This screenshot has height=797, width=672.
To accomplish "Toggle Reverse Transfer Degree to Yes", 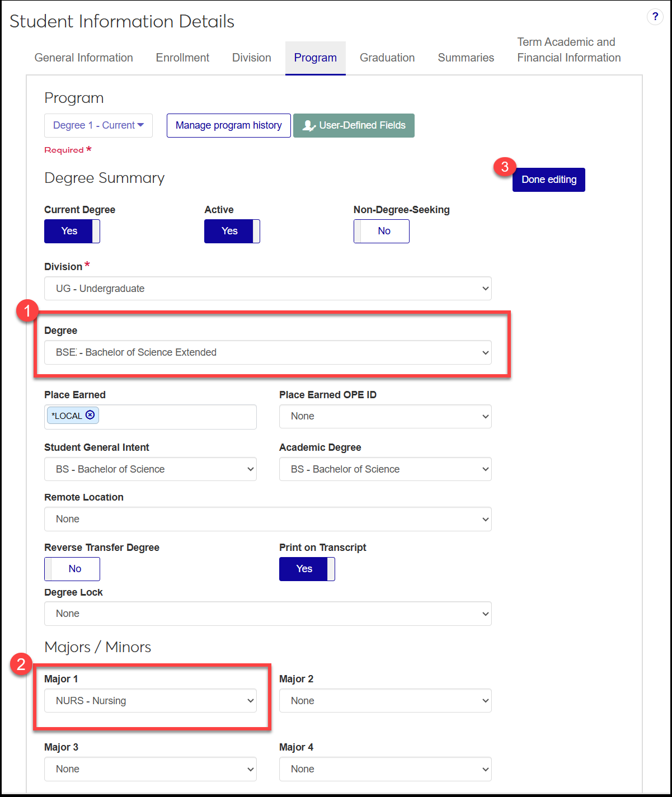I will tap(72, 569).
